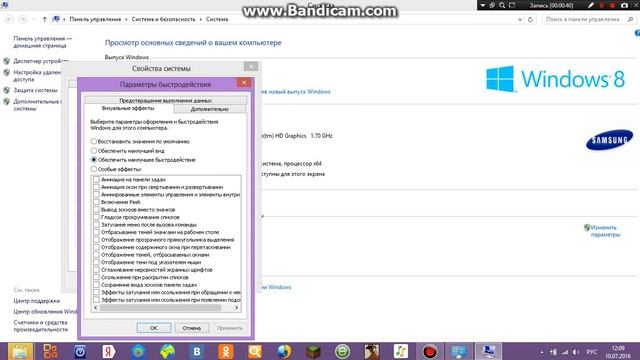
Task: Click "Изменить параметры" link
Action: [x=605, y=231]
